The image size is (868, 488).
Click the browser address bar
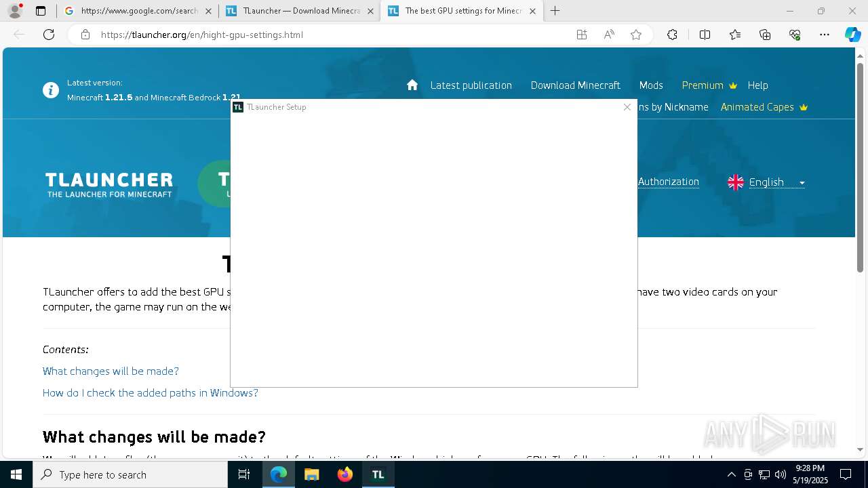(332, 35)
